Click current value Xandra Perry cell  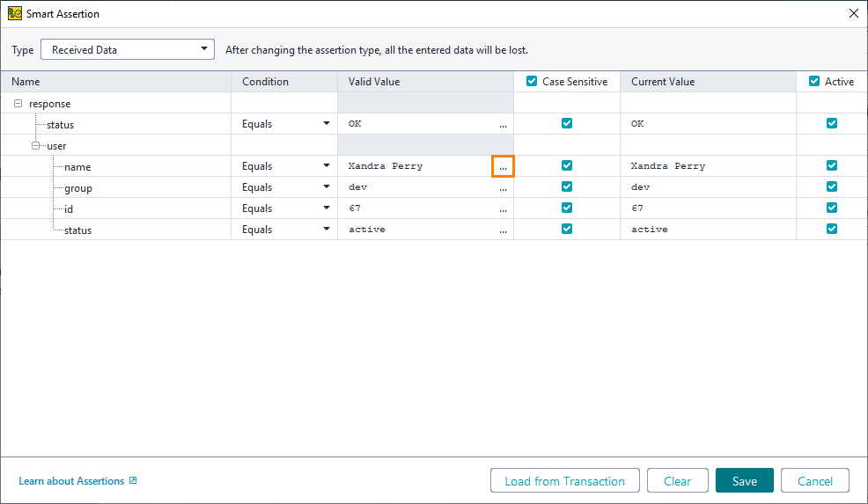coord(708,166)
